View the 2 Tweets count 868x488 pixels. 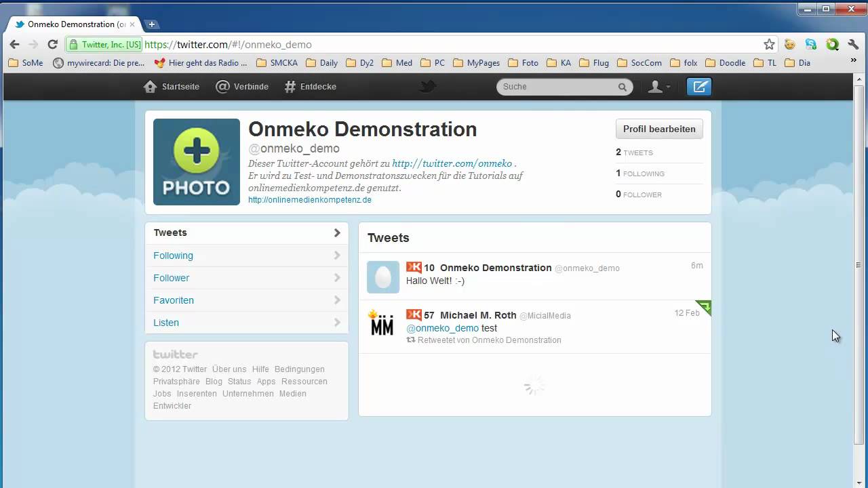point(634,152)
